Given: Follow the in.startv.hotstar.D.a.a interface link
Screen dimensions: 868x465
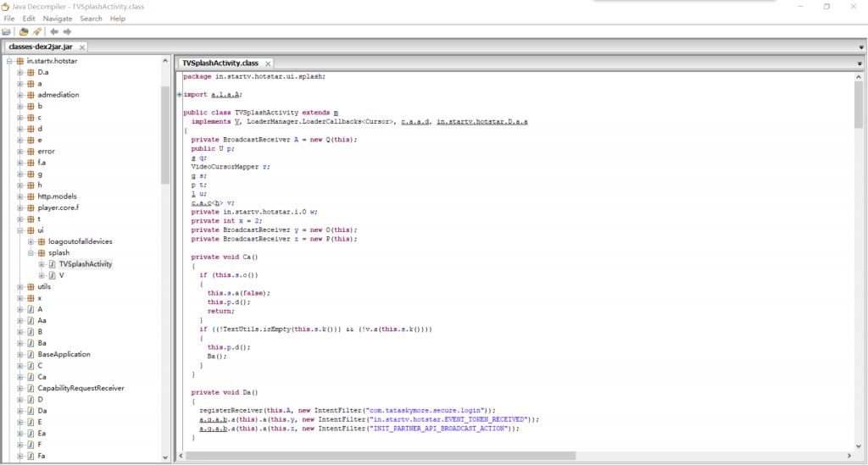Looking at the screenshot, I should pos(481,122).
